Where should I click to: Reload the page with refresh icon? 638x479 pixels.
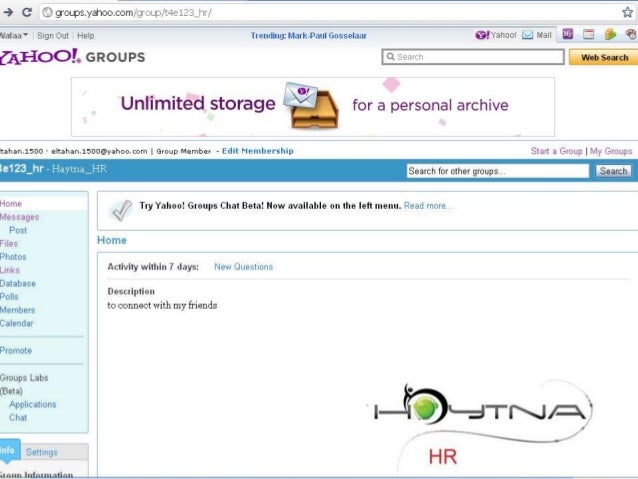pyautogui.click(x=27, y=12)
